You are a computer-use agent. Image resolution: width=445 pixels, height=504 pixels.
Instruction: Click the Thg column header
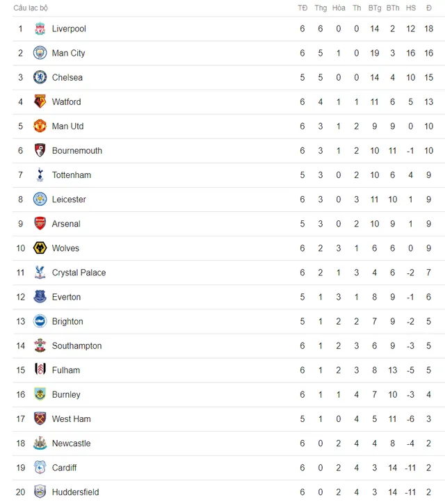pyautogui.click(x=321, y=8)
